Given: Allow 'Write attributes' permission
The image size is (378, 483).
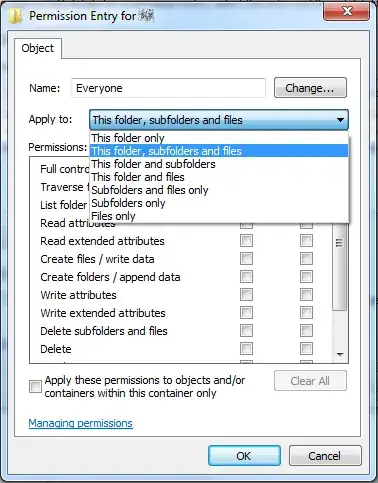Looking at the screenshot, I should pos(246,295).
